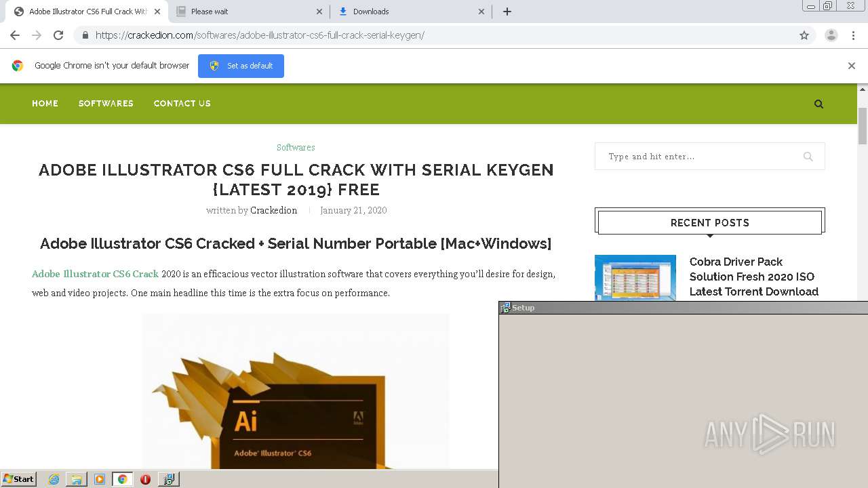Click the site search magnifier in green navbar
Screen dimensions: 868x488
(x=818, y=104)
